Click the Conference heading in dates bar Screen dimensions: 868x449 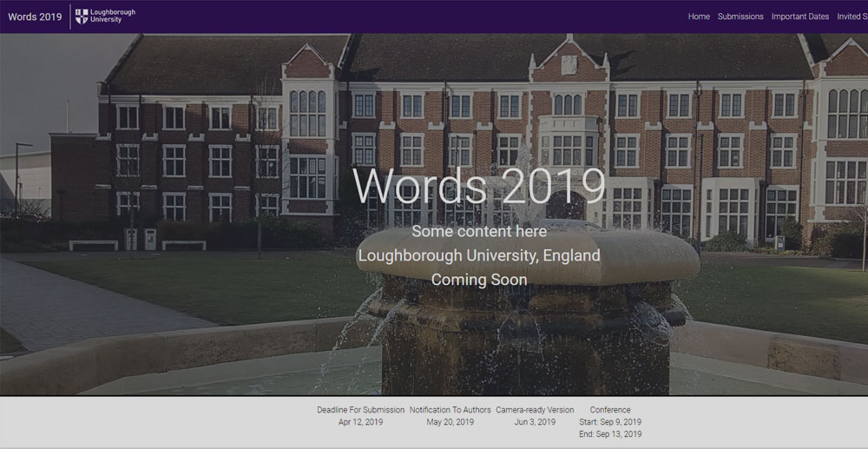610,410
